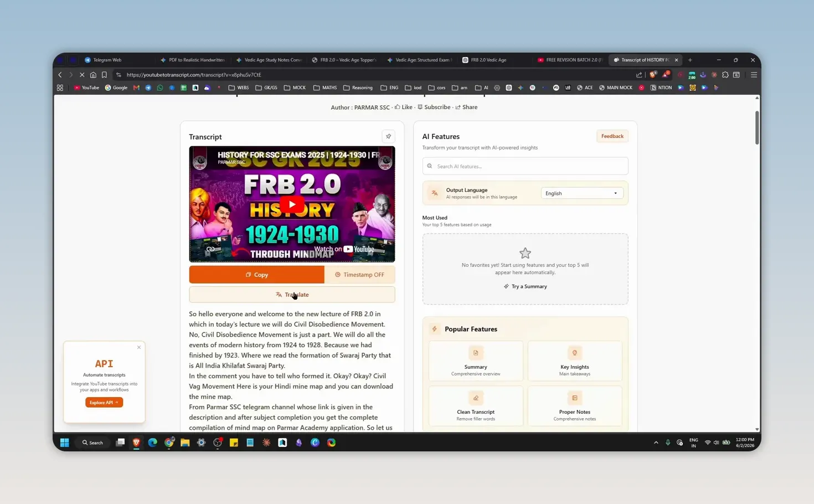This screenshot has width=814, height=504.
Task: Expand the Reasoning bookmark folder
Action: pos(358,88)
